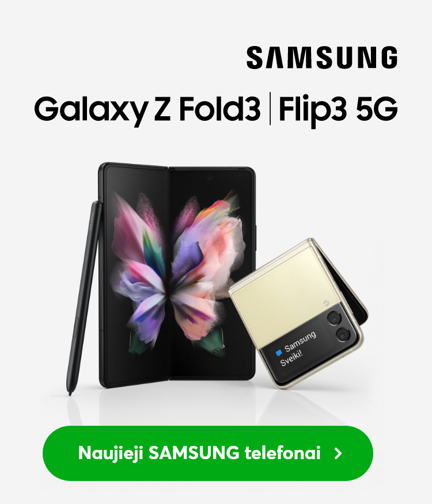Click the S Pen stylus image
Image resolution: width=432 pixels, height=504 pixels.
pyautogui.click(x=84, y=297)
